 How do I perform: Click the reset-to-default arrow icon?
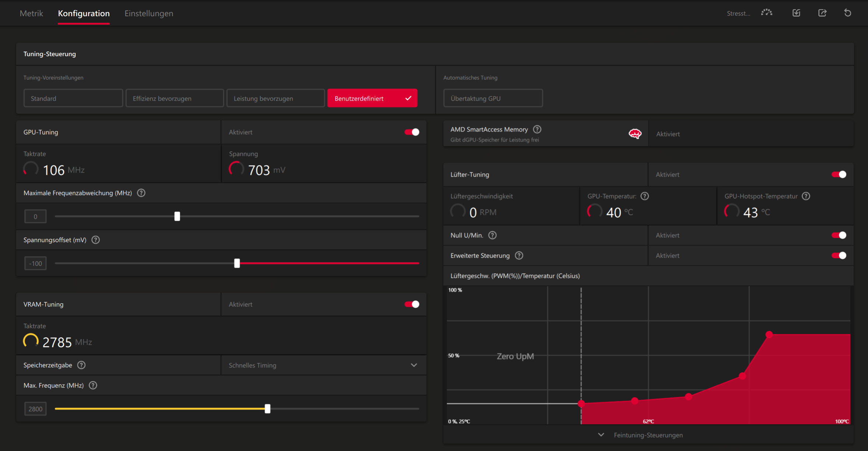click(x=847, y=13)
